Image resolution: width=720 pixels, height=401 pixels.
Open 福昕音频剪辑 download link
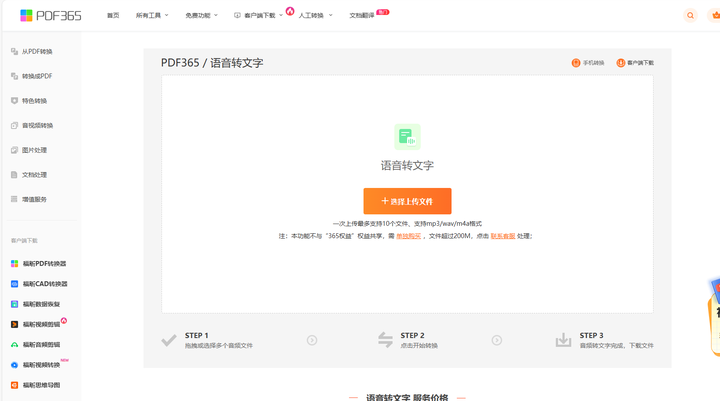(x=41, y=345)
